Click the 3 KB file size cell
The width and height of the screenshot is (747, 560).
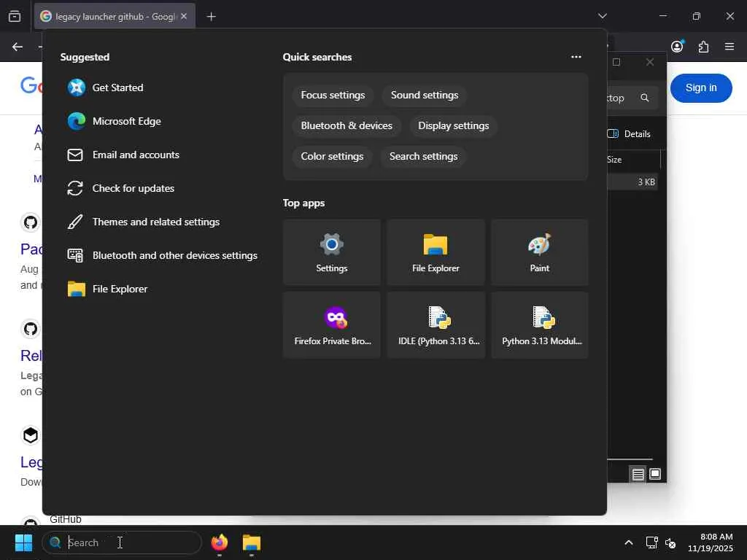point(646,182)
